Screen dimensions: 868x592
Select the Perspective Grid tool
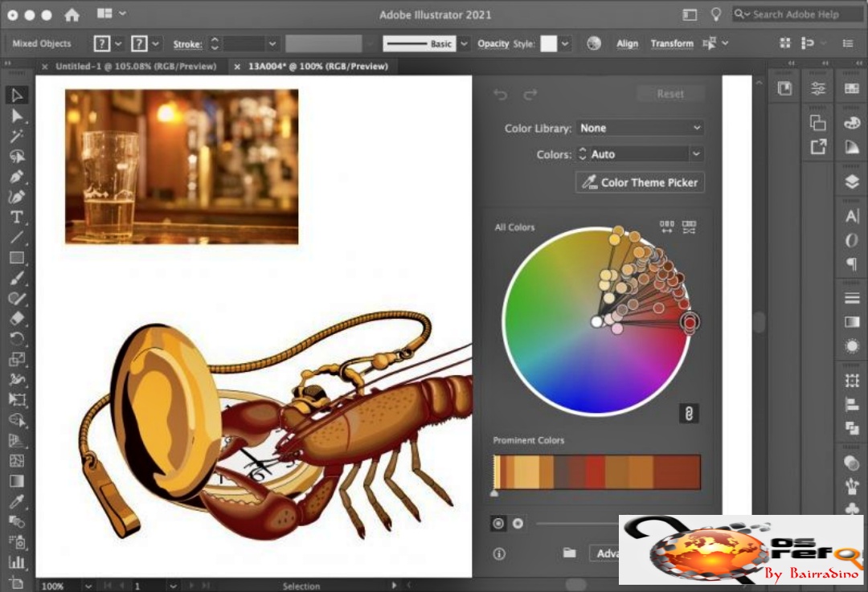pos(17,440)
